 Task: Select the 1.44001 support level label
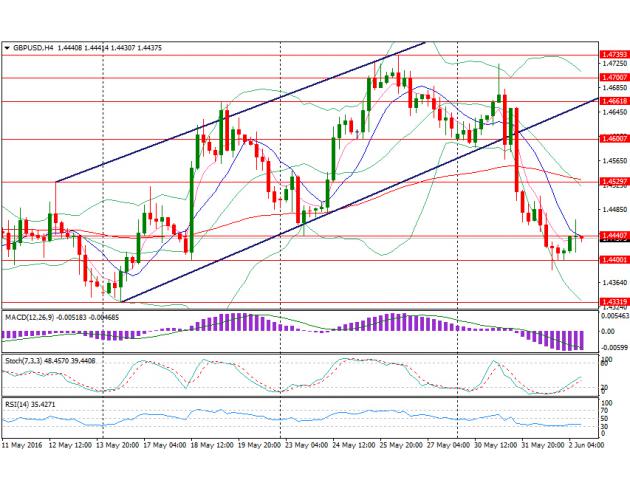[x=613, y=260]
